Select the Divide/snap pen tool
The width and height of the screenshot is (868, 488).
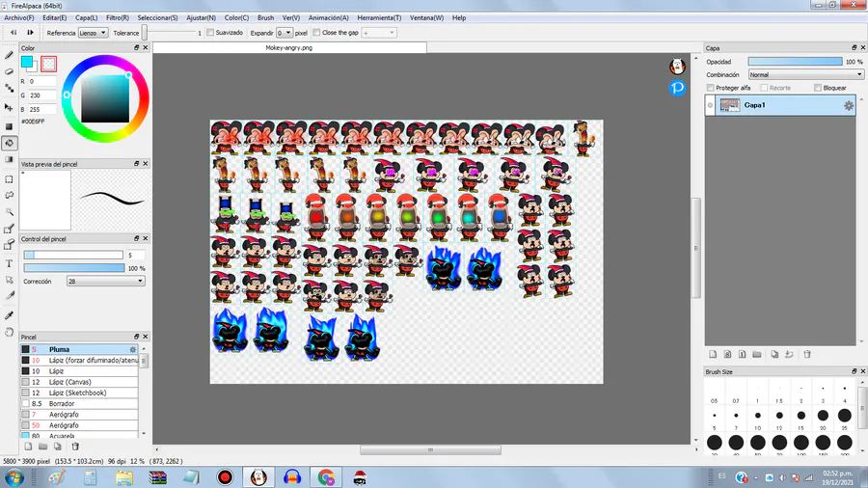[9, 296]
